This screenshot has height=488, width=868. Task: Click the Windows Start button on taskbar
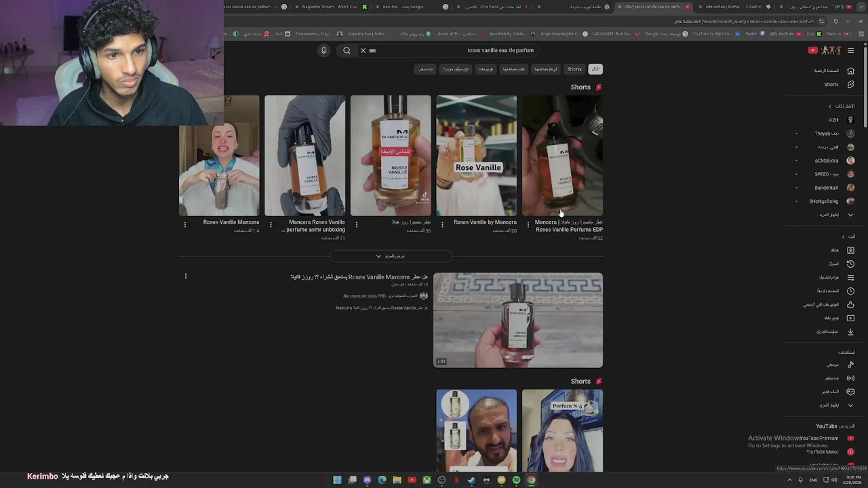tap(337, 480)
